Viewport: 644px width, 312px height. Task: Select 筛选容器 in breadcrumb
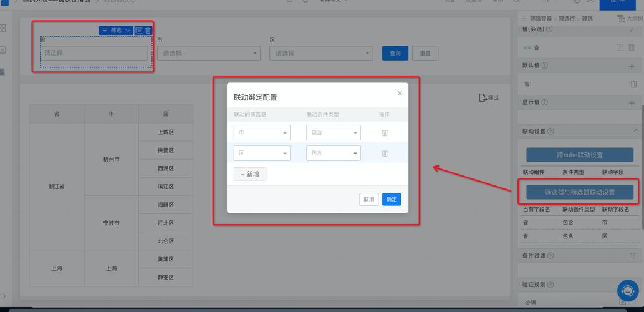pos(541,19)
